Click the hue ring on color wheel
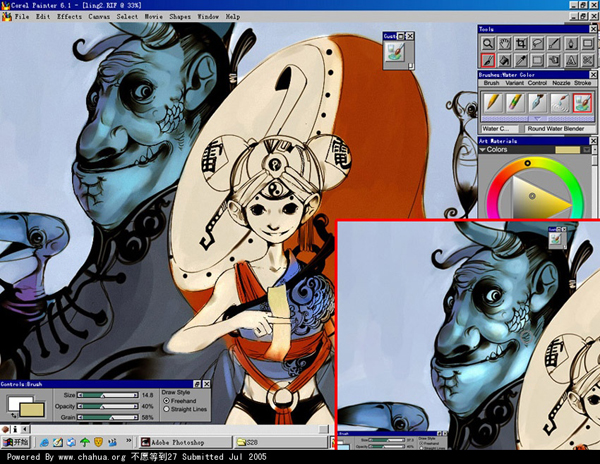This screenshot has width=600, height=464. (527, 163)
